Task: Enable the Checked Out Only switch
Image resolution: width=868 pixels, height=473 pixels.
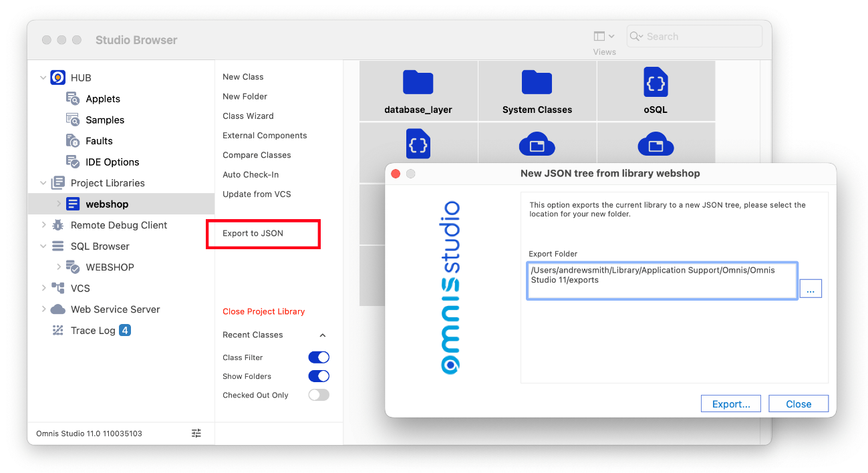Action: point(319,395)
